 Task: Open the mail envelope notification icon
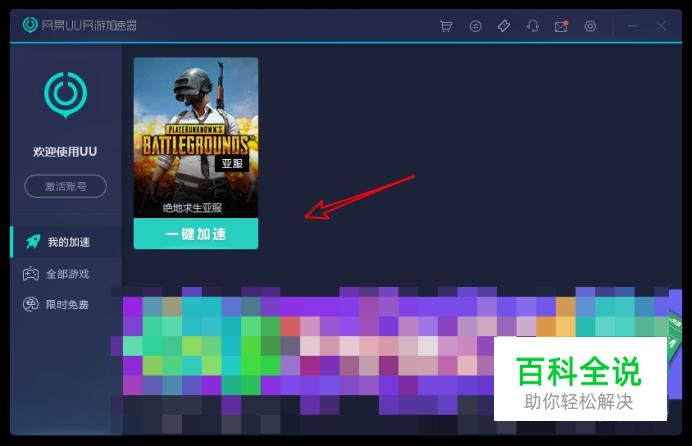[x=561, y=26]
